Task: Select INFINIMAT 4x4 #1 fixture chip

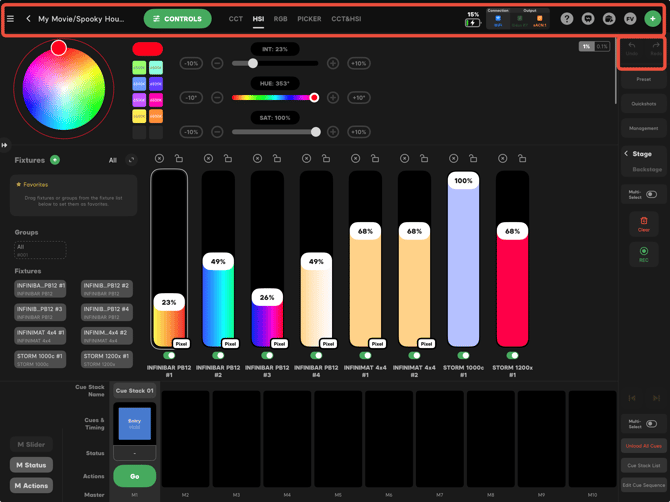Action: (x=40, y=336)
